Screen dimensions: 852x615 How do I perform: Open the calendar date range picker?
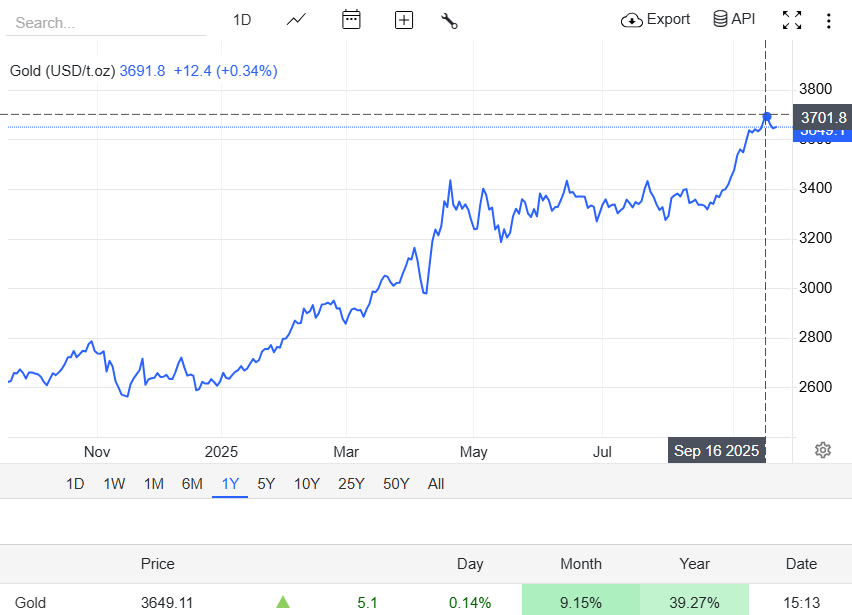pyautogui.click(x=351, y=20)
